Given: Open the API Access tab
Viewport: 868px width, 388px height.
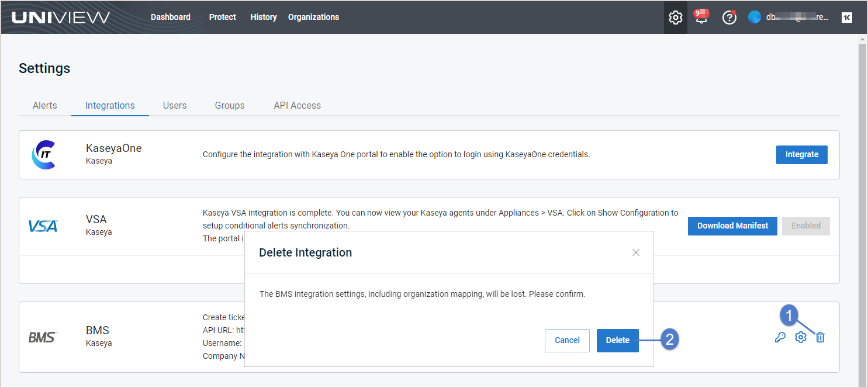Looking at the screenshot, I should point(298,106).
